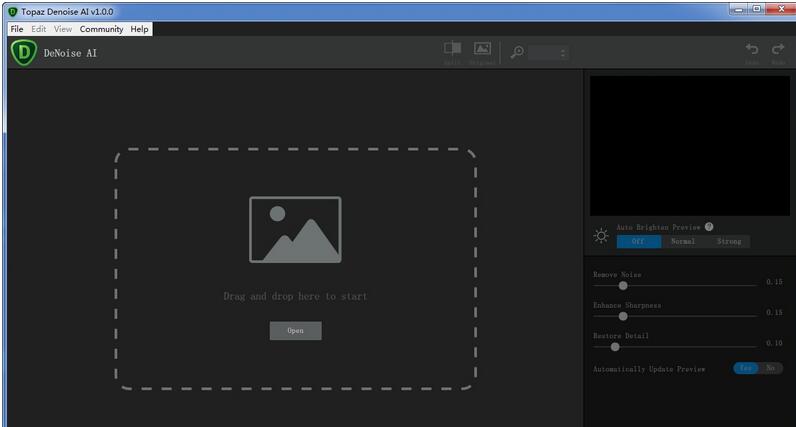Open the Community menu
The height and width of the screenshot is (427, 796).
pos(101,29)
